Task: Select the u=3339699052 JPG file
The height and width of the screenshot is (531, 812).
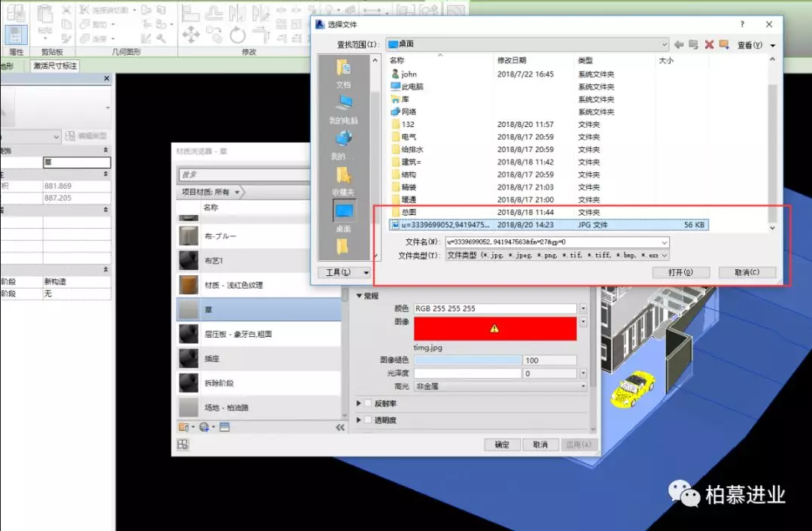Action: pos(549,225)
